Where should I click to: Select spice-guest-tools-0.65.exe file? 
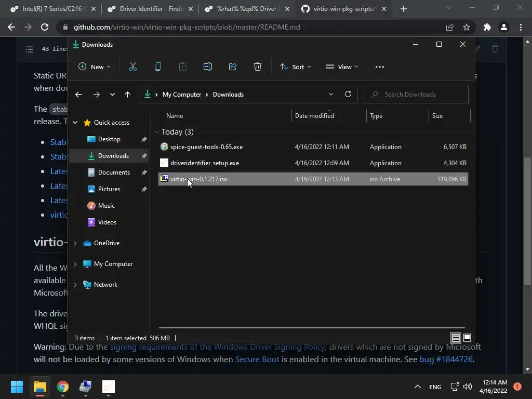[x=313, y=147]
